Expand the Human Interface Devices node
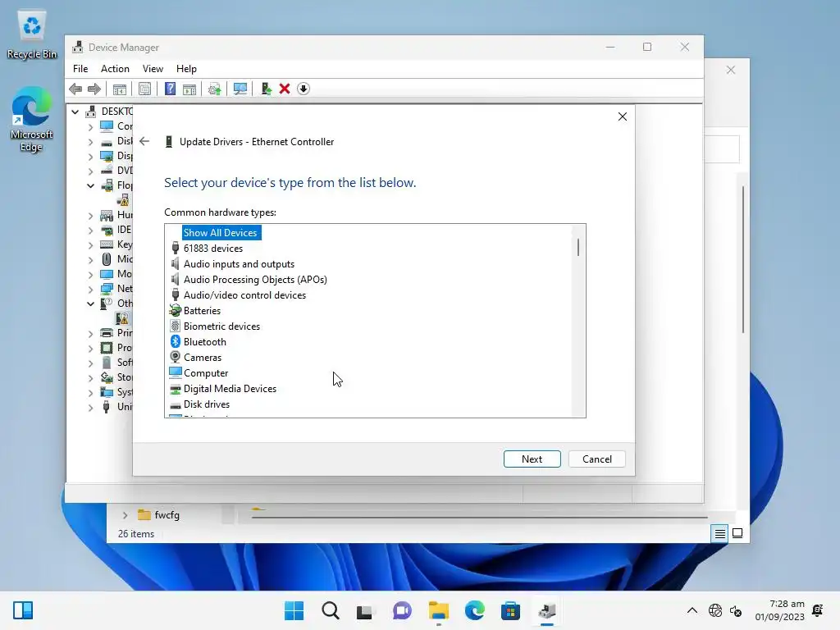The image size is (840, 630). (90, 215)
